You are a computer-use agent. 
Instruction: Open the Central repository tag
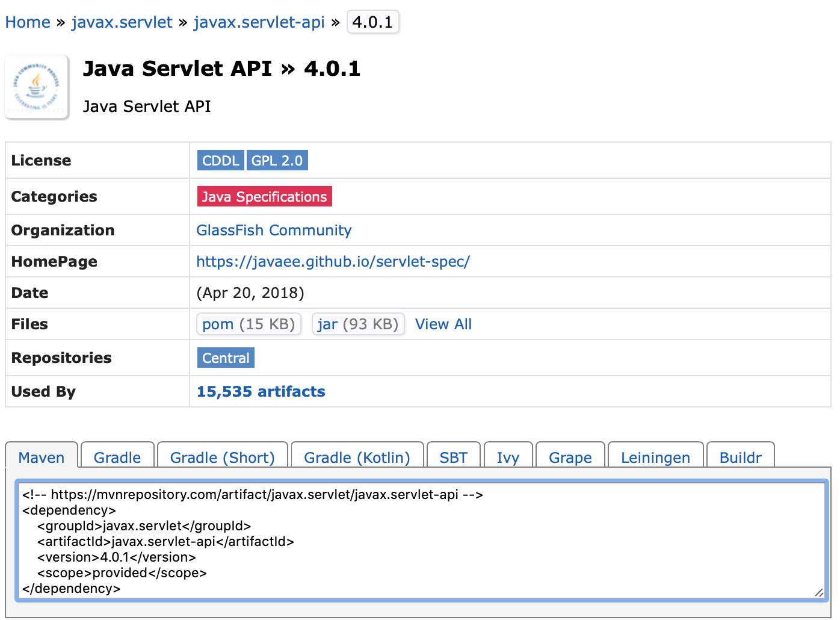pyautogui.click(x=226, y=358)
